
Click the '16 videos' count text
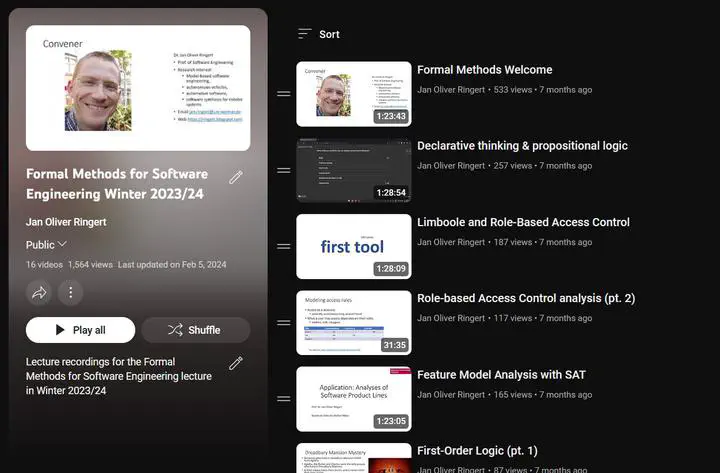(44, 265)
